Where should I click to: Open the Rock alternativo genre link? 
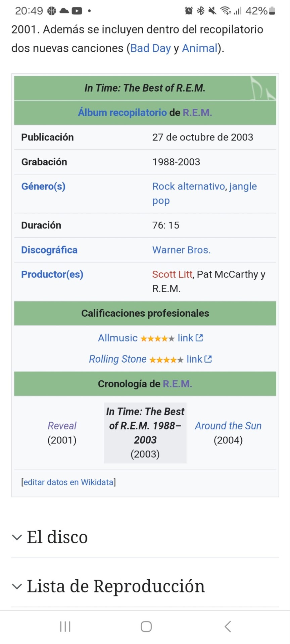[189, 186]
